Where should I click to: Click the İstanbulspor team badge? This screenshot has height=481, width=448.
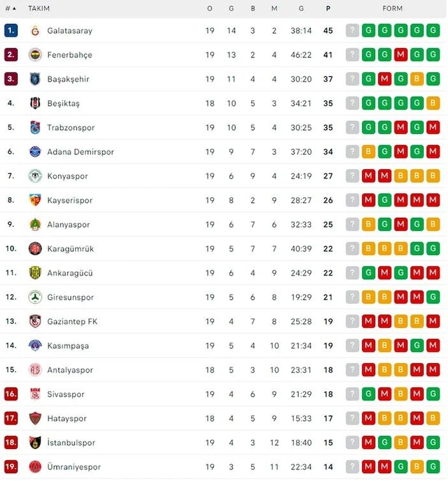coord(35,443)
